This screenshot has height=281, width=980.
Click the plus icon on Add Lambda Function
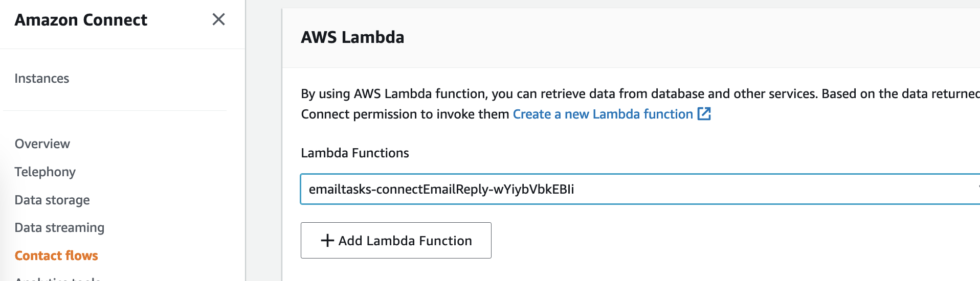coord(327,240)
